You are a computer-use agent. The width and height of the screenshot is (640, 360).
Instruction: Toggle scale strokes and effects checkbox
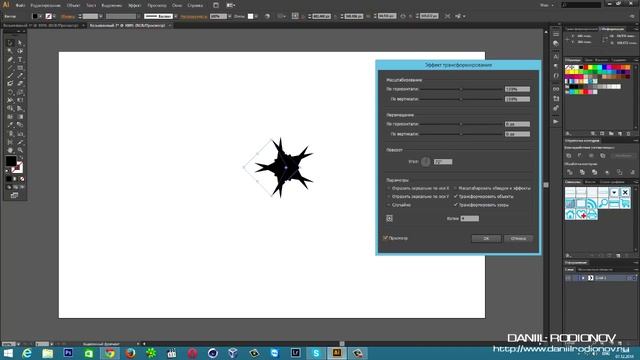tap(456, 188)
